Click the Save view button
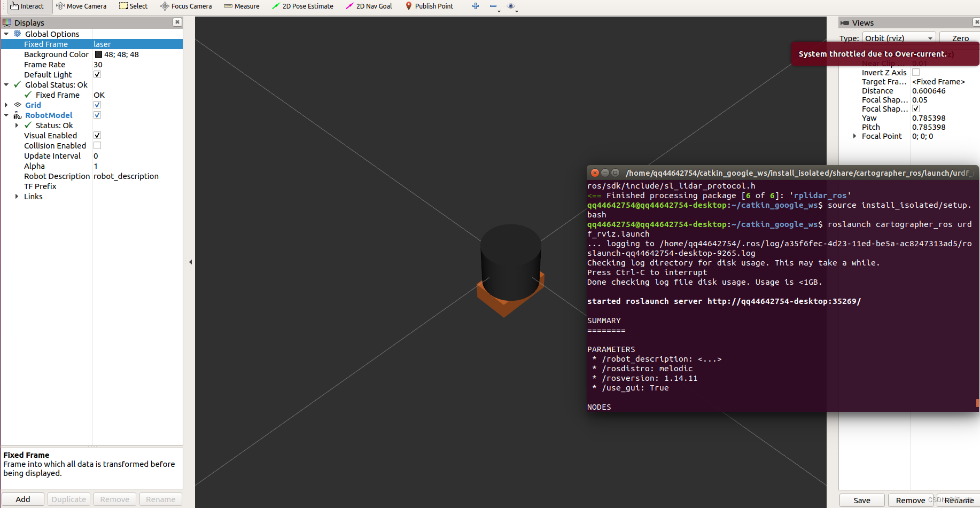Image resolution: width=980 pixels, height=508 pixels. click(862, 500)
